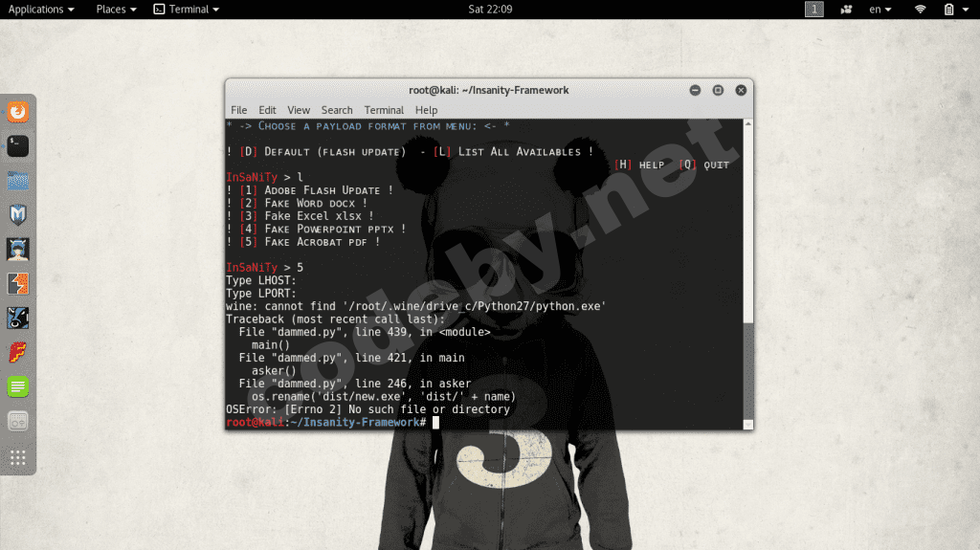Screen dimensions: 980x550
Task: Click the terminal title root@kali: ~/Insanity-Framework
Action: pos(489,90)
